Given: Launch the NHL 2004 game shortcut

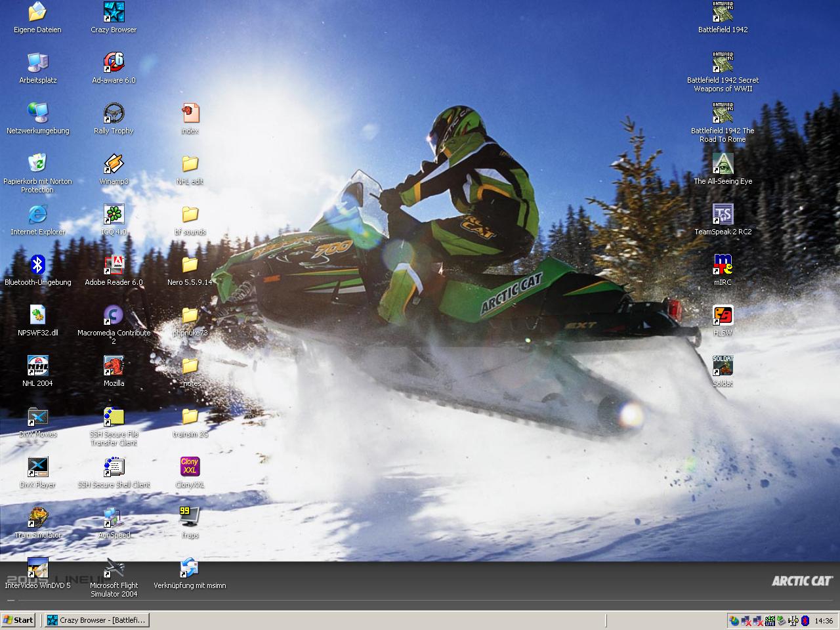Looking at the screenshot, I should 37,366.
